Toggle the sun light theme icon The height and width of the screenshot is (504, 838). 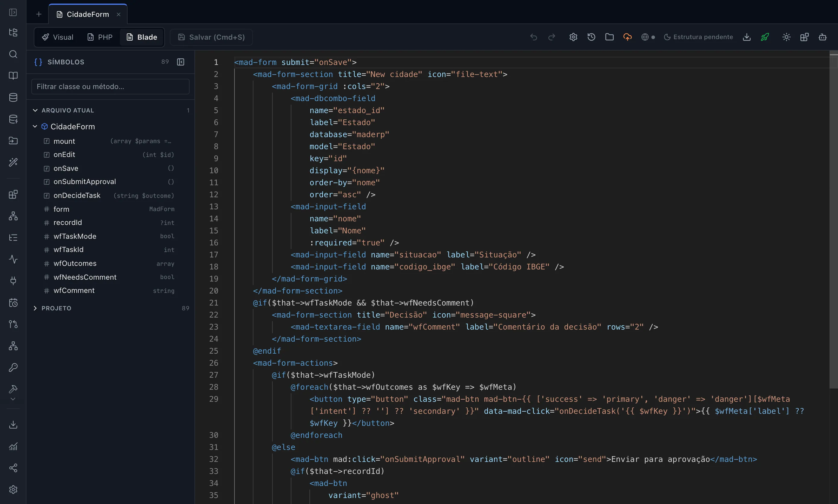click(x=786, y=37)
